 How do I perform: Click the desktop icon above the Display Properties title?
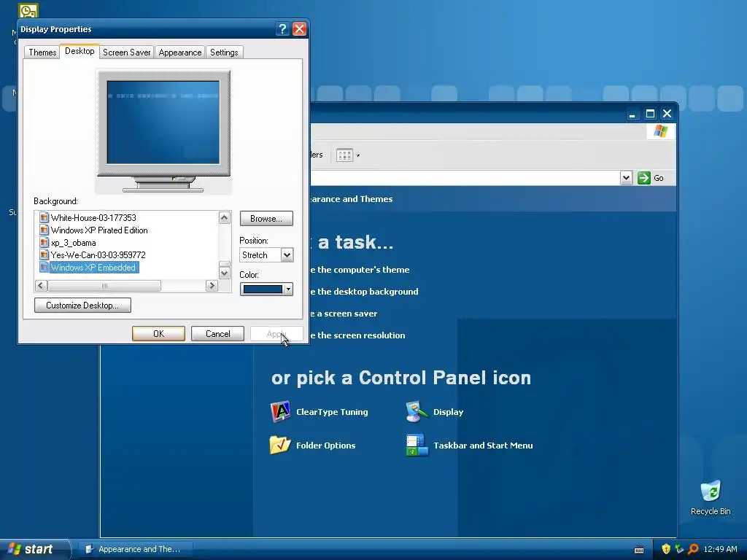pos(28,10)
